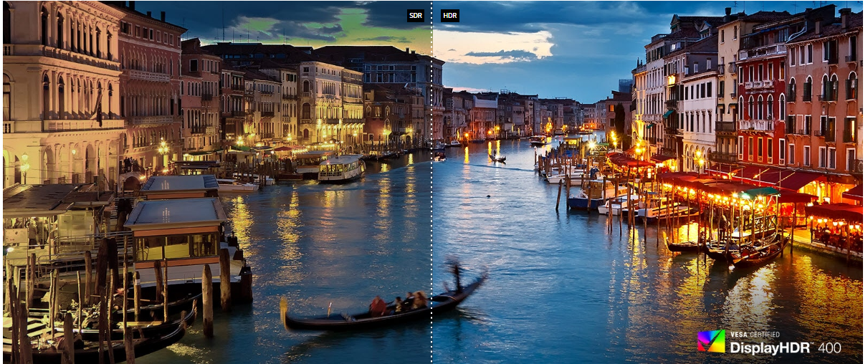Click the VESA DisplayHDR 400 logo icon
Viewport: 868px width, 364px height.
(711, 341)
